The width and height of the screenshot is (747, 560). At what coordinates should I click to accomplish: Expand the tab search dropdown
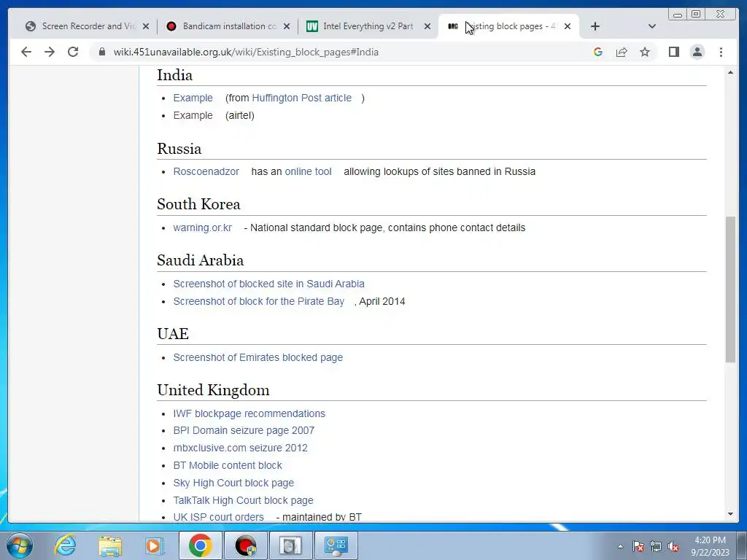(x=652, y=26)
